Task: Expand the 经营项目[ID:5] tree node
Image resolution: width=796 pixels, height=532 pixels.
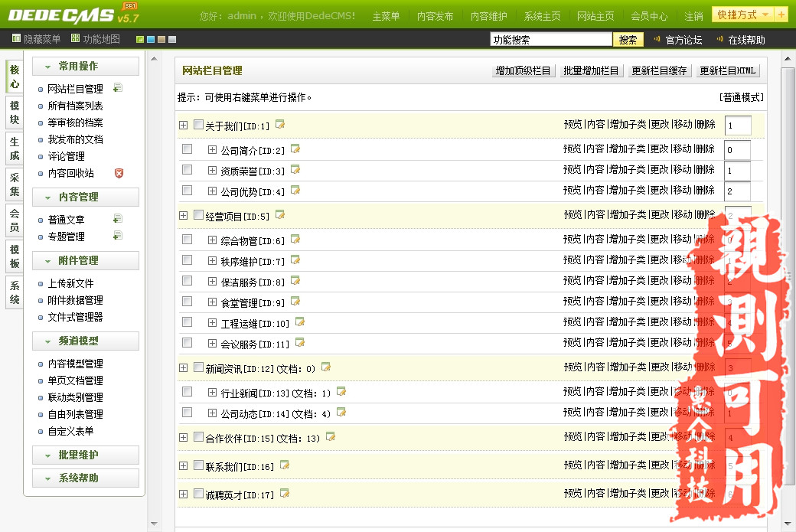Action: [x=183, y=215]
